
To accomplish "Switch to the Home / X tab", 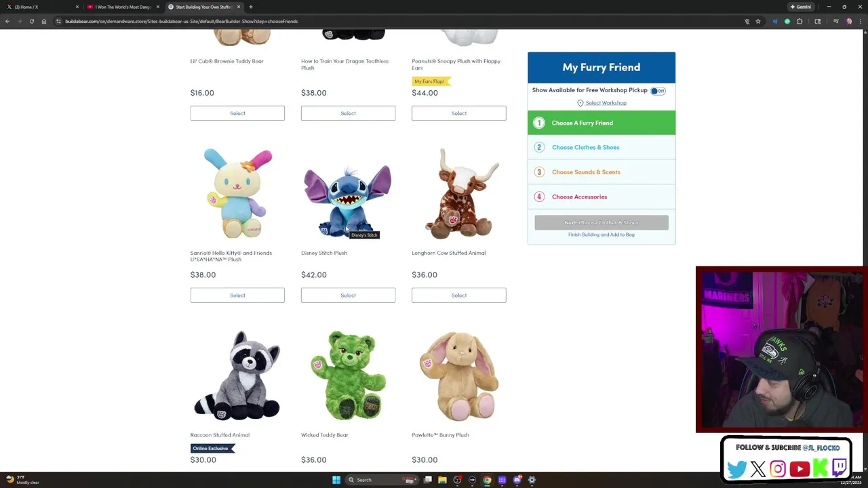I will (41, 7).
